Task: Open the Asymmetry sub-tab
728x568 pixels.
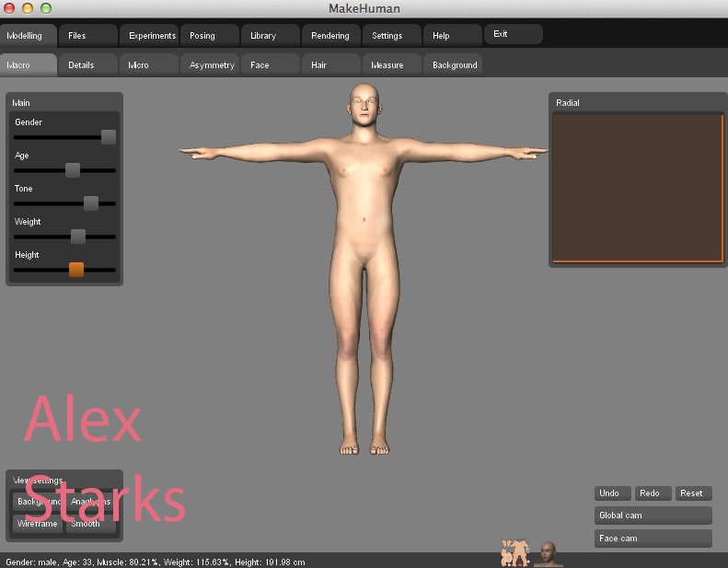Action: (210, 65)
